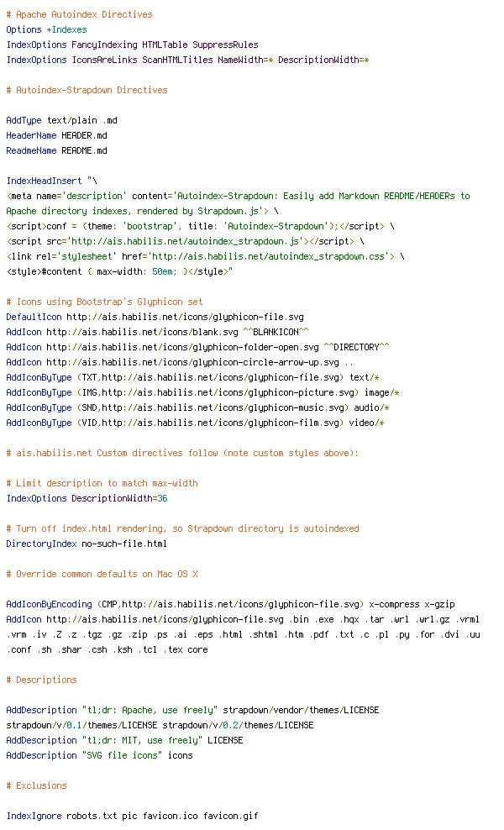This screenshot has height=830, width=504.
Task: Click the 'ReadmeName README.md' line
Action: point(56,151)
